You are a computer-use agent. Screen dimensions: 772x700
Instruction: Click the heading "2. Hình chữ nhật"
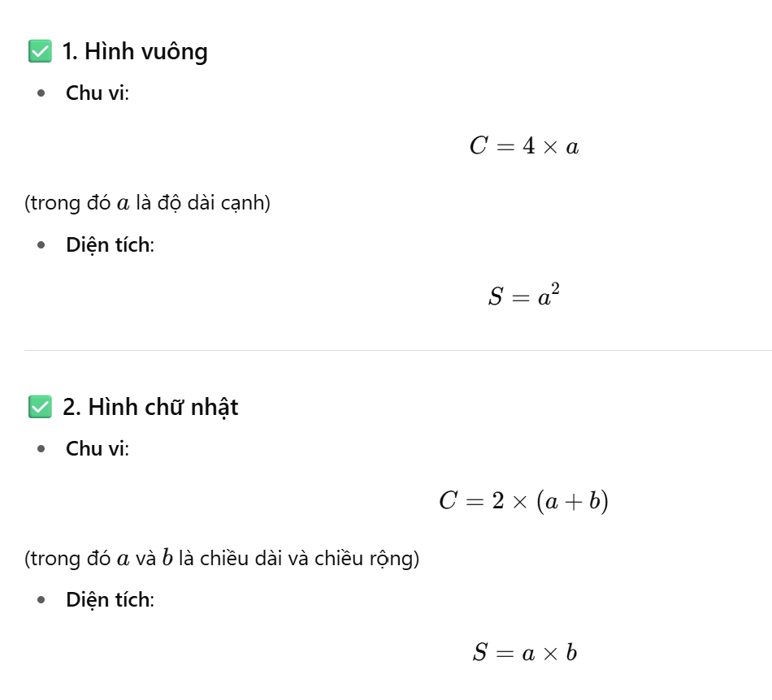[150, 407]
